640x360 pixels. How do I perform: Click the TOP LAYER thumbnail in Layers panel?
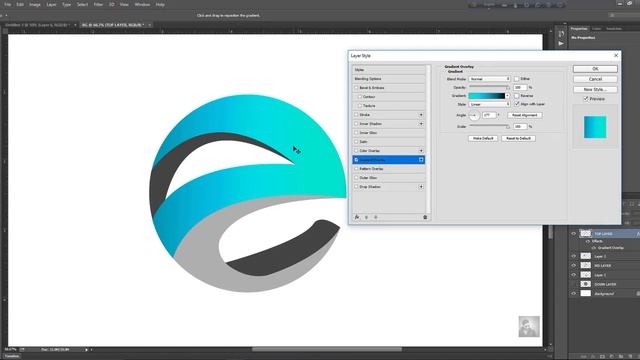click(x=586, y=233)
